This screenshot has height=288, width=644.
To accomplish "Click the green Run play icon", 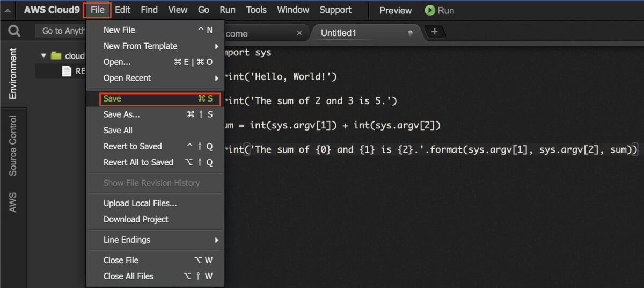I will click(430, 10).
